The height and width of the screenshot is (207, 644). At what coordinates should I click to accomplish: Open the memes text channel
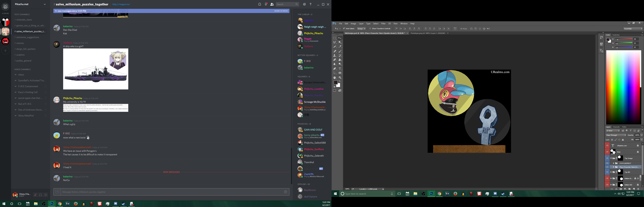(20, 43)
